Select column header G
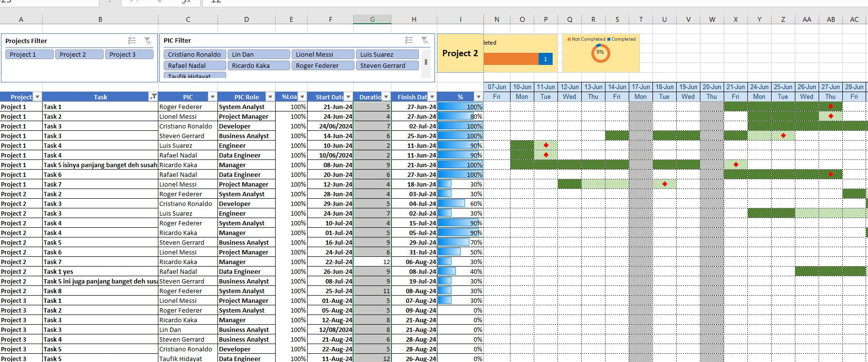 [372, 19]
